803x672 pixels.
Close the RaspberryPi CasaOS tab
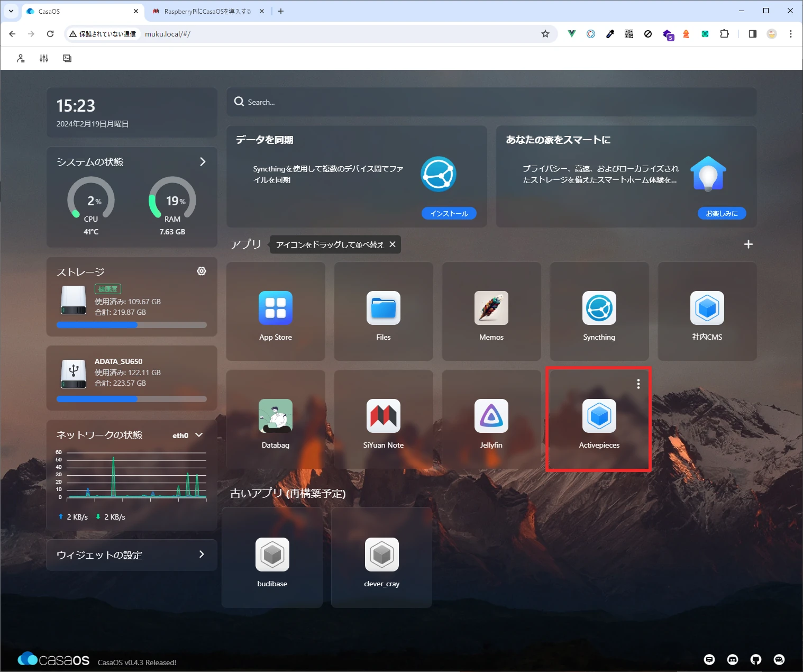click(262, 11)
